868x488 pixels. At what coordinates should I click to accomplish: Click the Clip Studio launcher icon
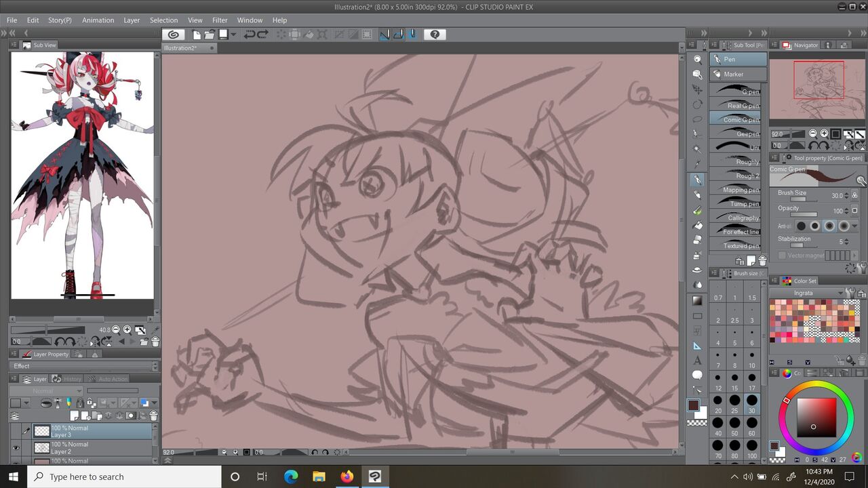coord(174,34)
